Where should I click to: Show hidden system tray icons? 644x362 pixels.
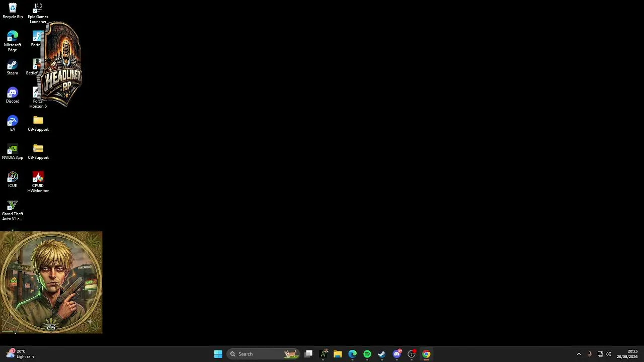pos(579,354)
